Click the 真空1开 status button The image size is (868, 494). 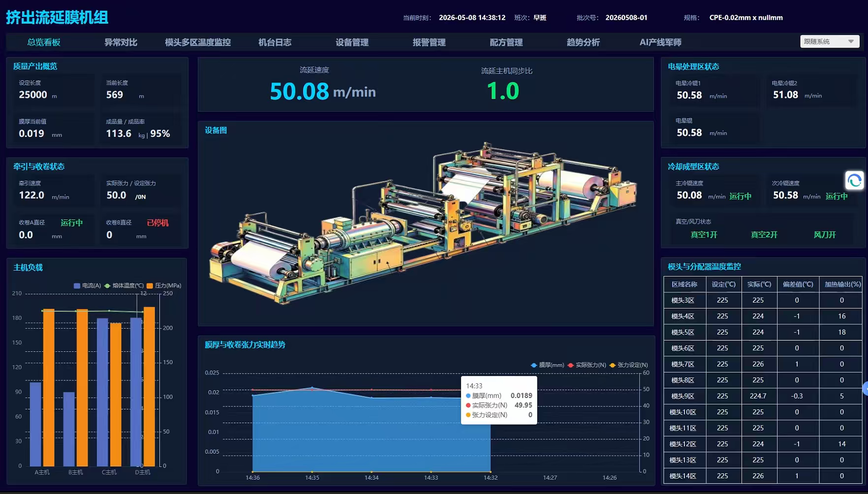tap(704, 235)
